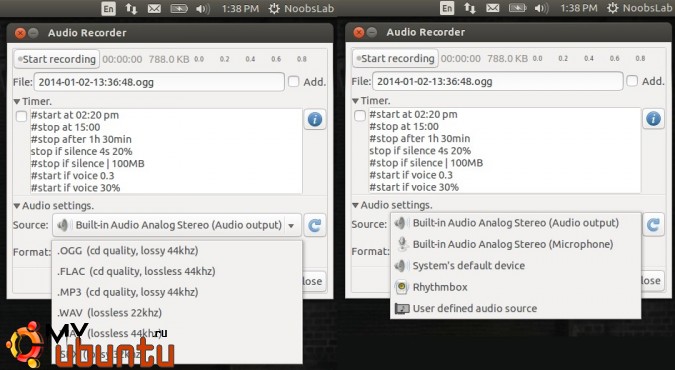
Task: Open the right NoobsLab session gear menu
Action: tap(640, 8)
